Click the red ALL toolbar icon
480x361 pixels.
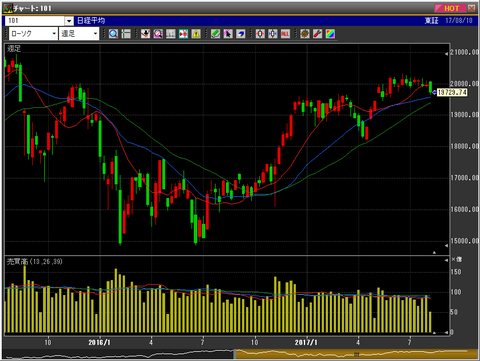click(x=285, y=34)
